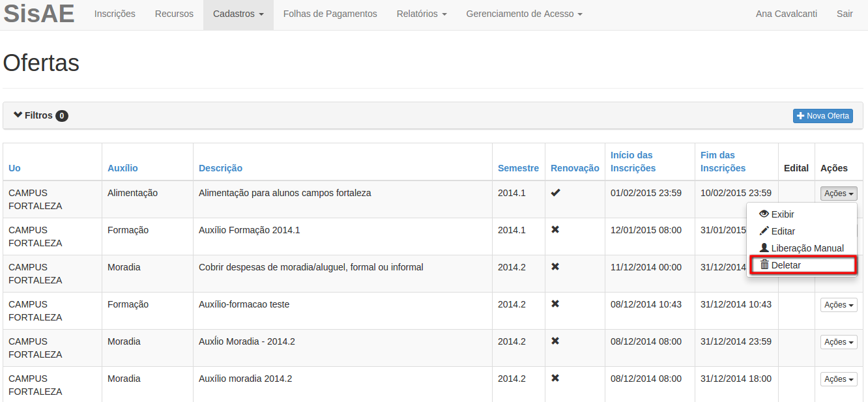Image resolution: width=868 pixels, height=402 pixels.
Task: Select Deletar in the actions menu
Action: (802, 265)
